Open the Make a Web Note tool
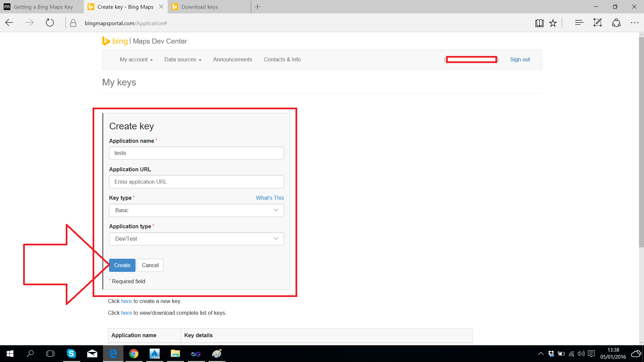 pyautogui.click(x=597, y=22)
